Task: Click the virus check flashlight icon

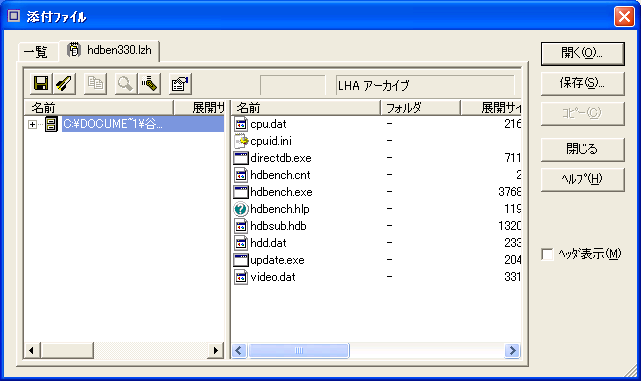Action: [x=149, y=84]
